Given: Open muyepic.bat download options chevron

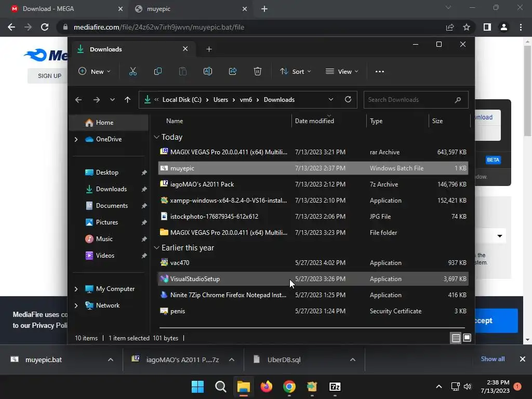Looking at the screenshot, I should pos(111,360).
